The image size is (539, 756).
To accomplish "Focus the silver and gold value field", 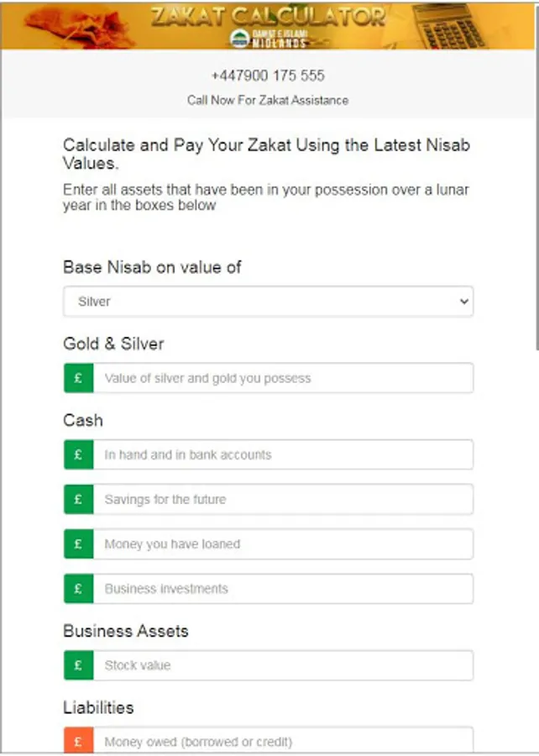I will [283, 378].
